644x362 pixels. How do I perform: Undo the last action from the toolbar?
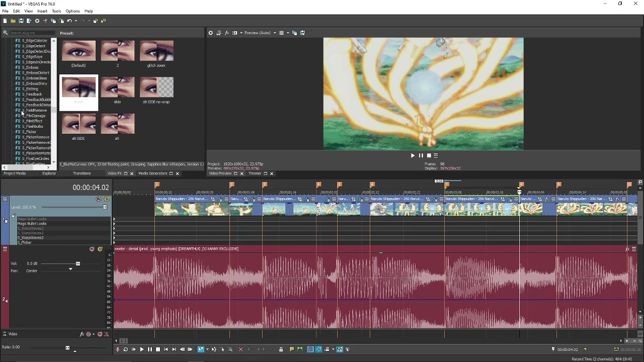click(69, 21)
